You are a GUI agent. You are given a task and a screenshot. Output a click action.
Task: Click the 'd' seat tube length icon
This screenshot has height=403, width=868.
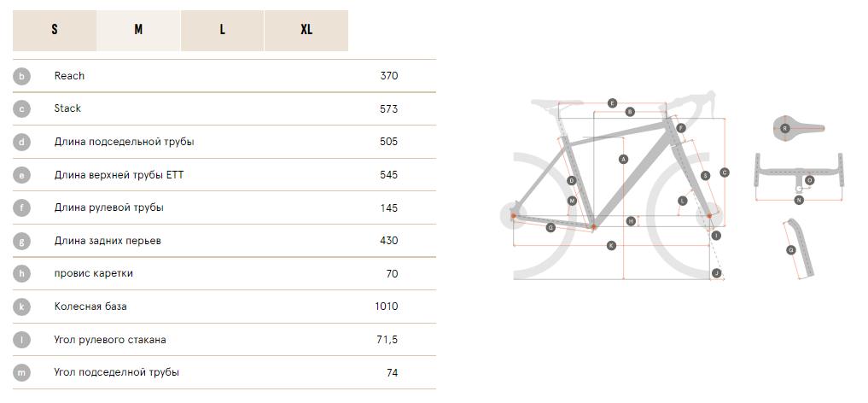pos(21,143)
